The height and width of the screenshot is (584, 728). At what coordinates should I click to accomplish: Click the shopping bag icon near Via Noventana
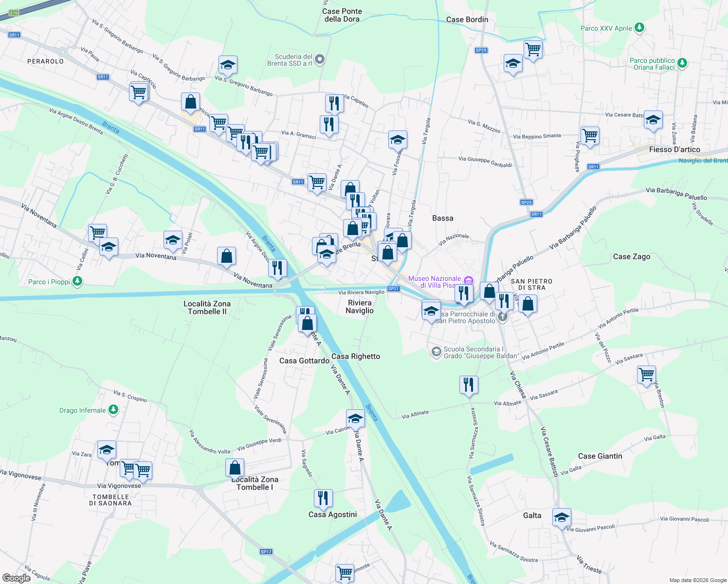pos(227,255)
